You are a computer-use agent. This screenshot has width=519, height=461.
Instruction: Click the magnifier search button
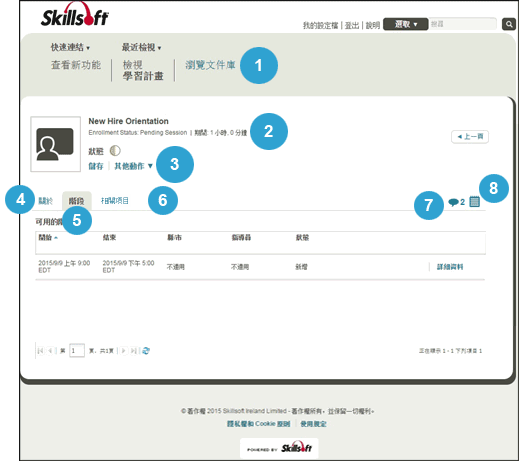pyautogui.click(x=509, y=24)
